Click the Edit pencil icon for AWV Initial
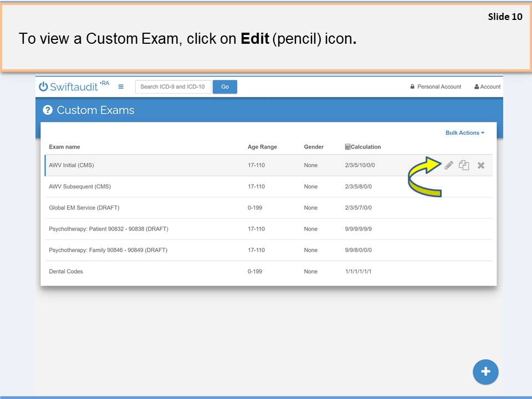The image size is (532, 399). click(x=449, y=165)
